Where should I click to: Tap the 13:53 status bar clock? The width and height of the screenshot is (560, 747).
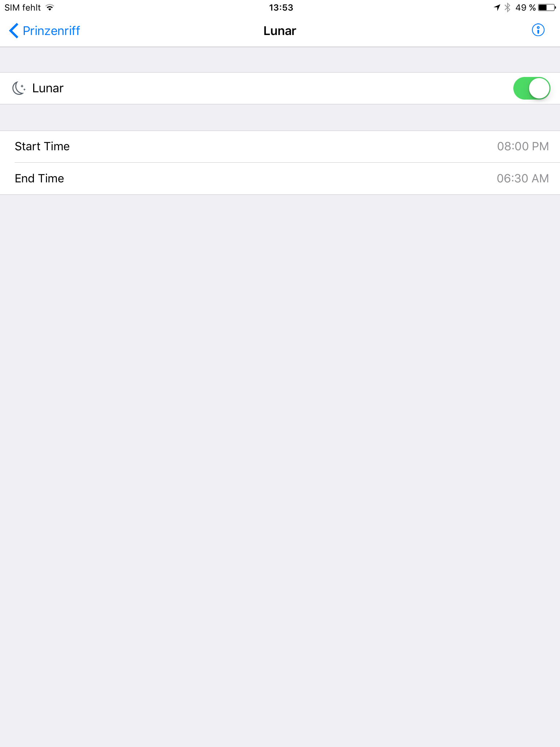point(281,8)
